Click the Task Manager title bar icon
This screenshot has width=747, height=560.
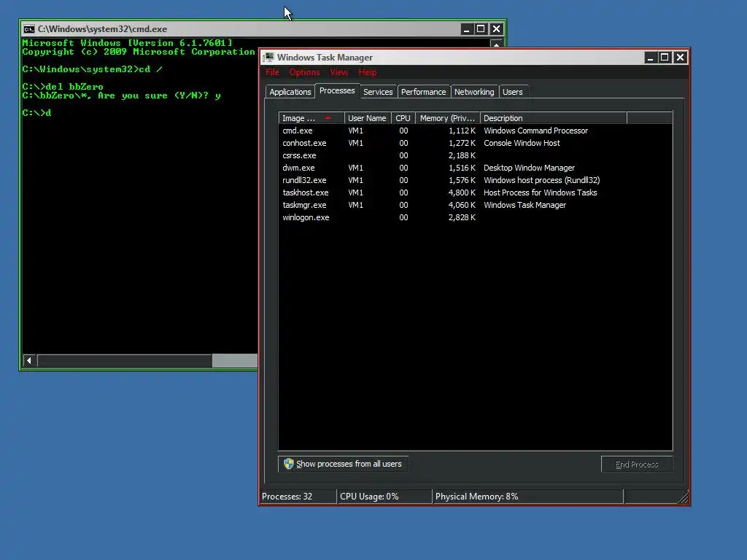coord(269,57)
